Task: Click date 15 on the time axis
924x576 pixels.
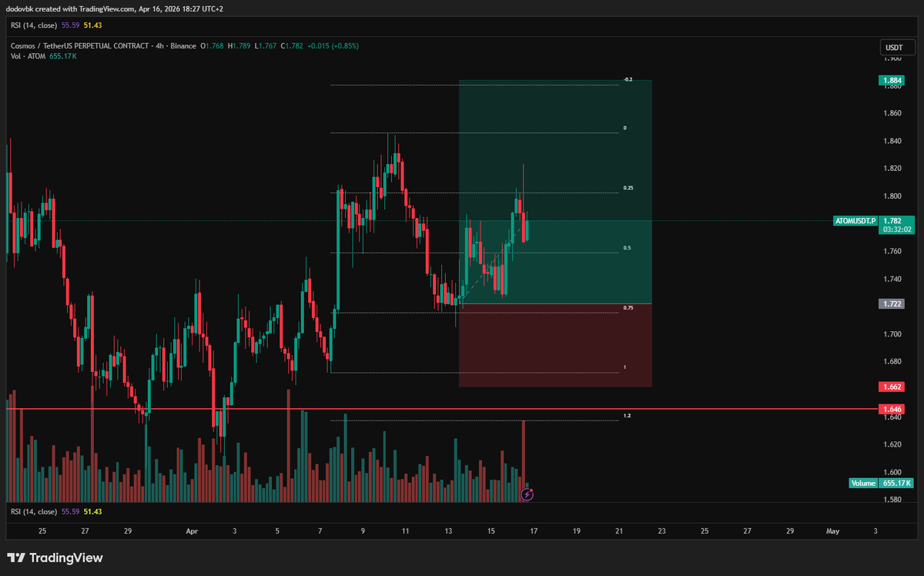Action: [x=490, y=531]
